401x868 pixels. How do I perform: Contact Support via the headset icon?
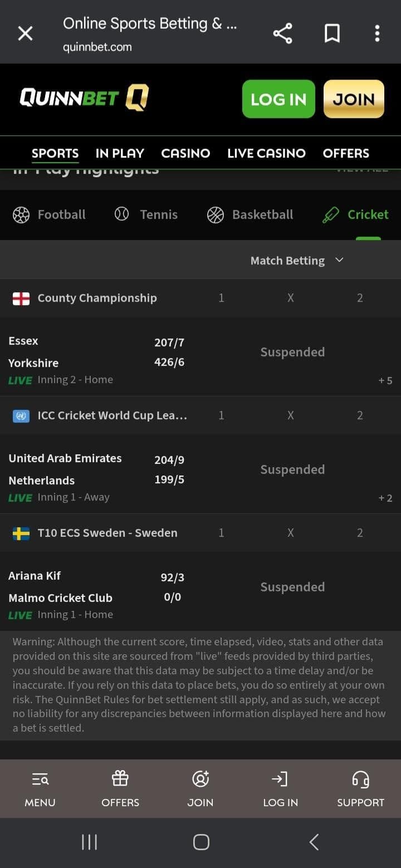(x=360, y=779)
